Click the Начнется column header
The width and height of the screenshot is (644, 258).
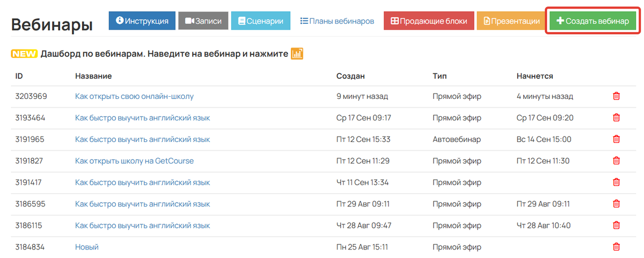(x=535, y=76)
